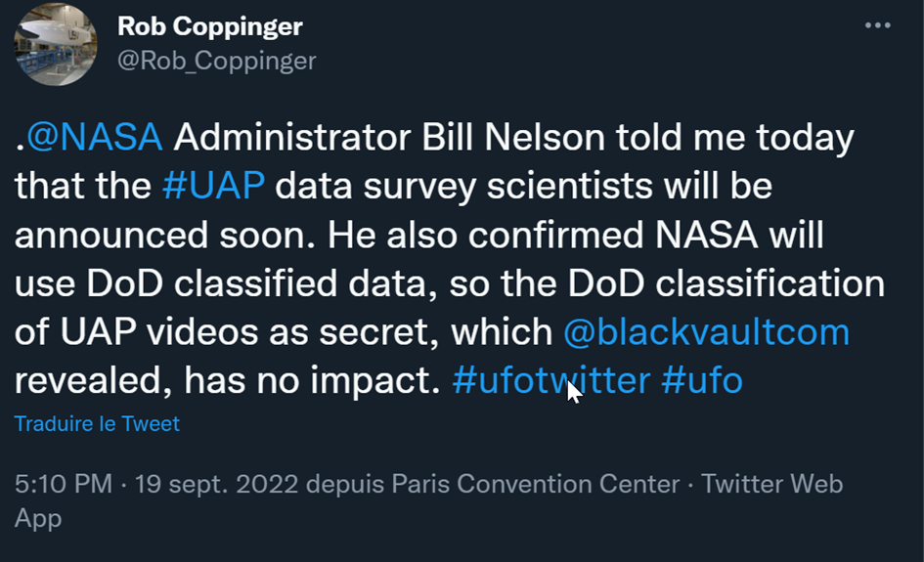The height and width of the screenshot is (562, 924).
Task: Click Traduire le Tweet
Action: click(x=97, y=423)
